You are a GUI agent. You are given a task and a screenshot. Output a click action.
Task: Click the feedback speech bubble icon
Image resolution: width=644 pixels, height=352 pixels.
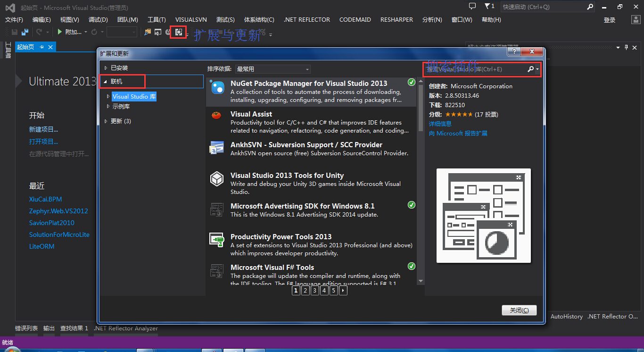pyautogui.click(x=472, y=7)
